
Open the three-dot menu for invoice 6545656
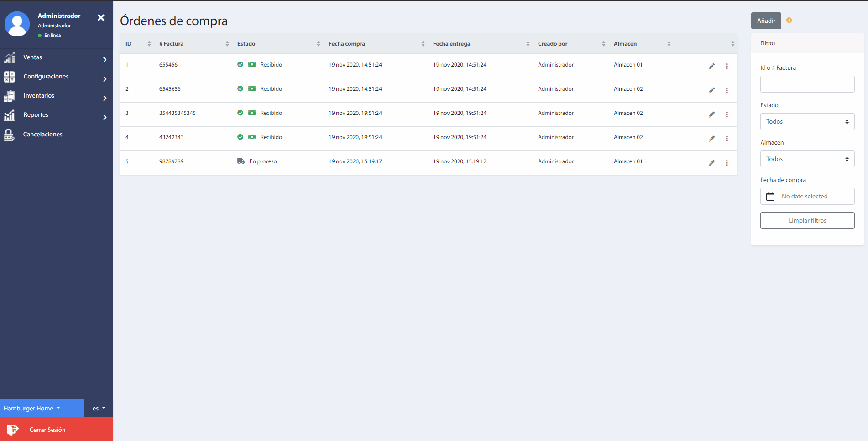727,90
